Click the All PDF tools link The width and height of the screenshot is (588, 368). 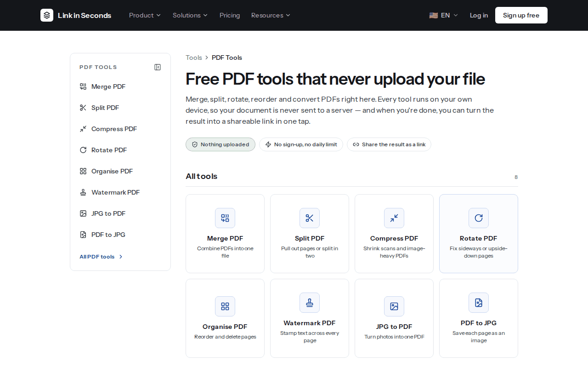(101, 257)
